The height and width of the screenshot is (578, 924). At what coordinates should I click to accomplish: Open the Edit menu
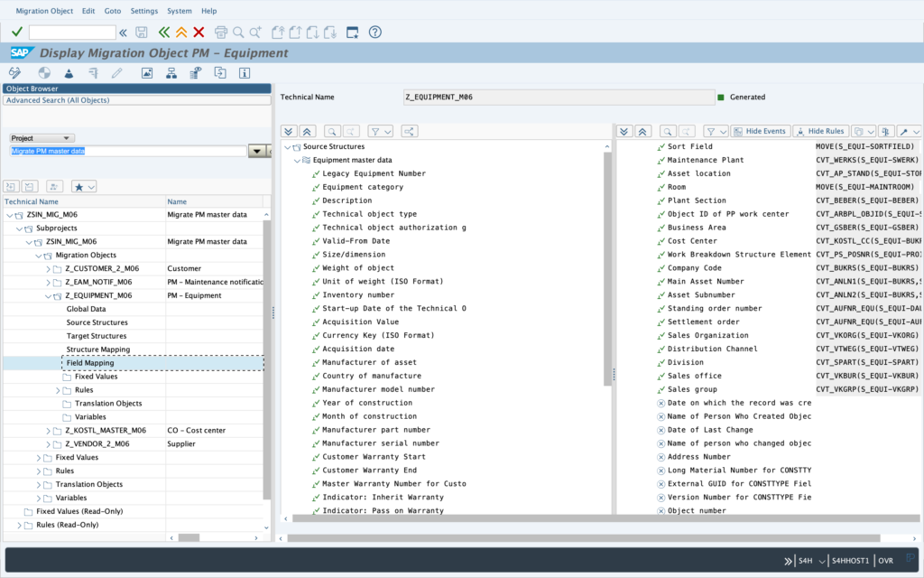tap(88, 11)
